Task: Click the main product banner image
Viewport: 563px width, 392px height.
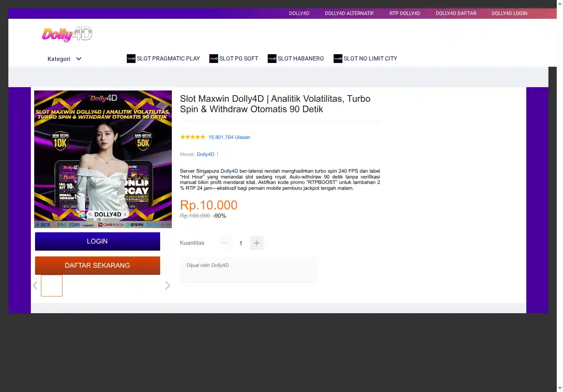Action: pos(103,159)
